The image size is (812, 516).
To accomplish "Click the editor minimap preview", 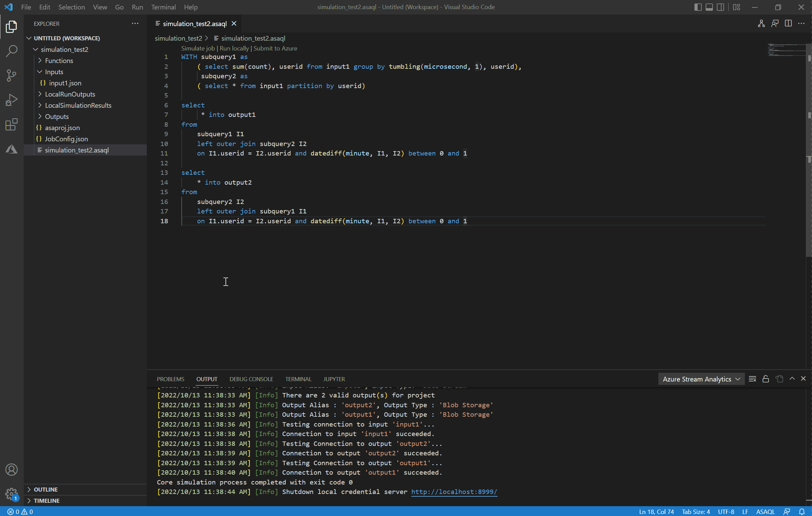I will tap(786, 50).
